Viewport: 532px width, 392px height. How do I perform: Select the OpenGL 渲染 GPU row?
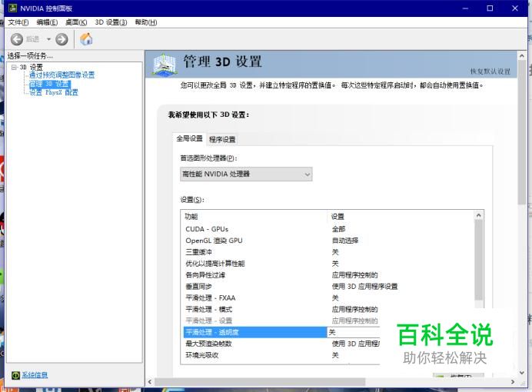click(330, 241)
